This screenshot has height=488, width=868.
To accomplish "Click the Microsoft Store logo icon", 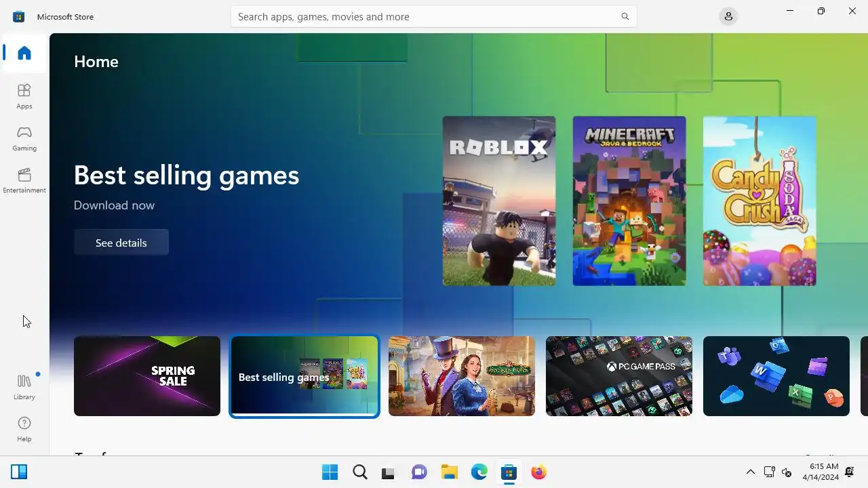I will (x=19, y=16).
